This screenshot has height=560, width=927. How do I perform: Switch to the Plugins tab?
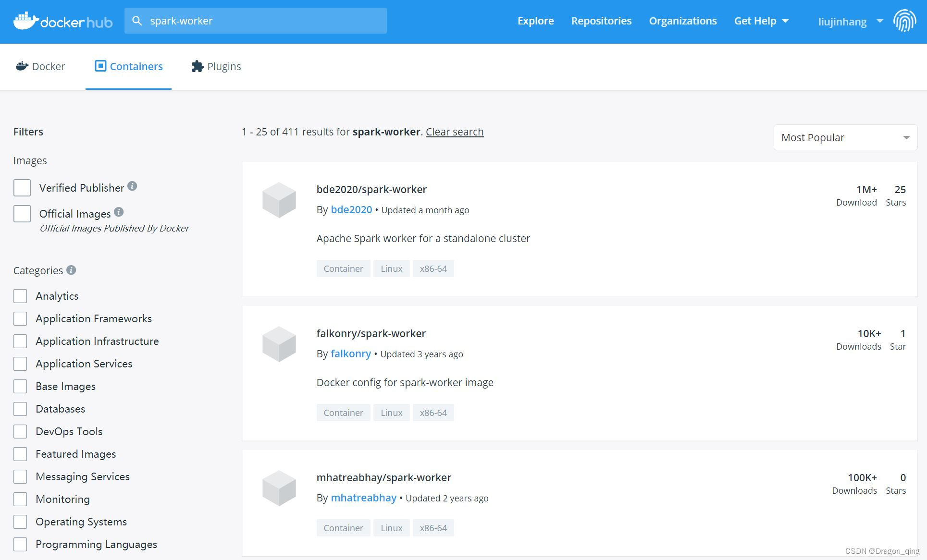[x=216, y=66]
